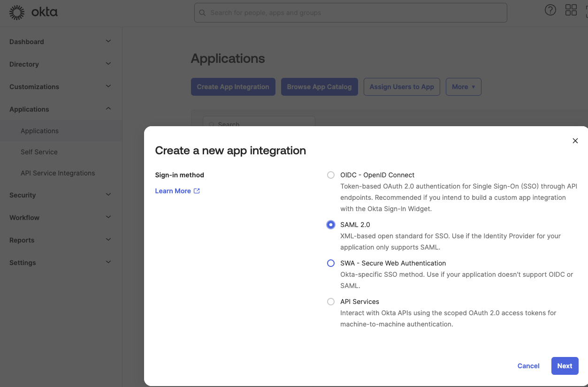Click the 'Sign-in method' label

coord(179,175)
